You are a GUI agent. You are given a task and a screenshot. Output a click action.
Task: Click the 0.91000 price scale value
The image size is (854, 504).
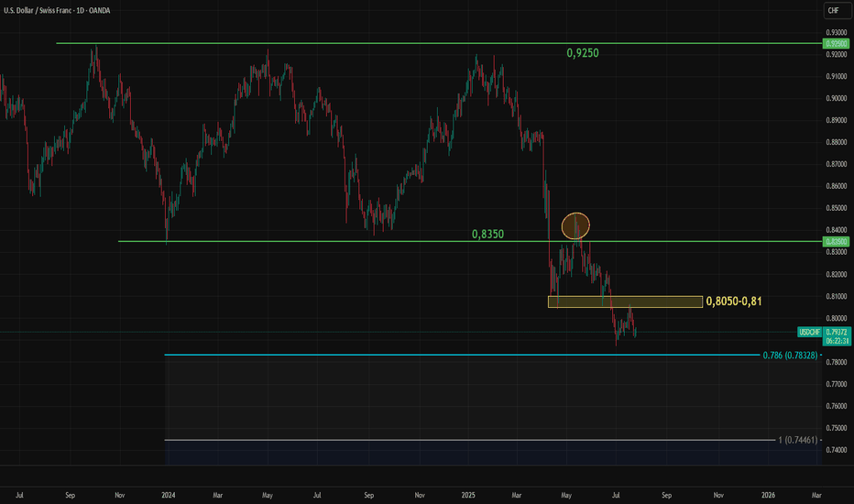click(836, 76)
